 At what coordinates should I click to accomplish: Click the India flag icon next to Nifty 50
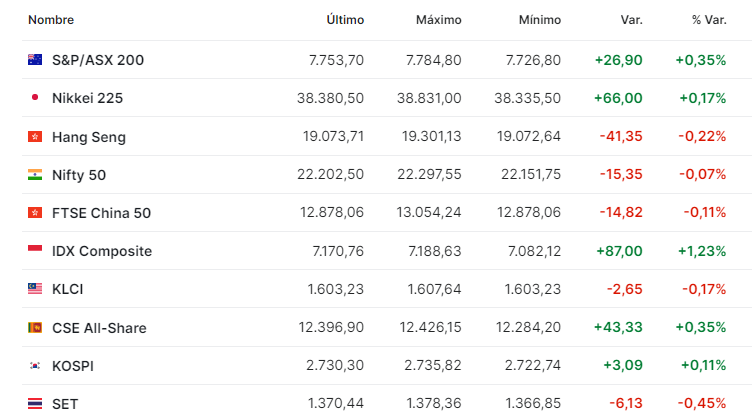click(35, 175)
